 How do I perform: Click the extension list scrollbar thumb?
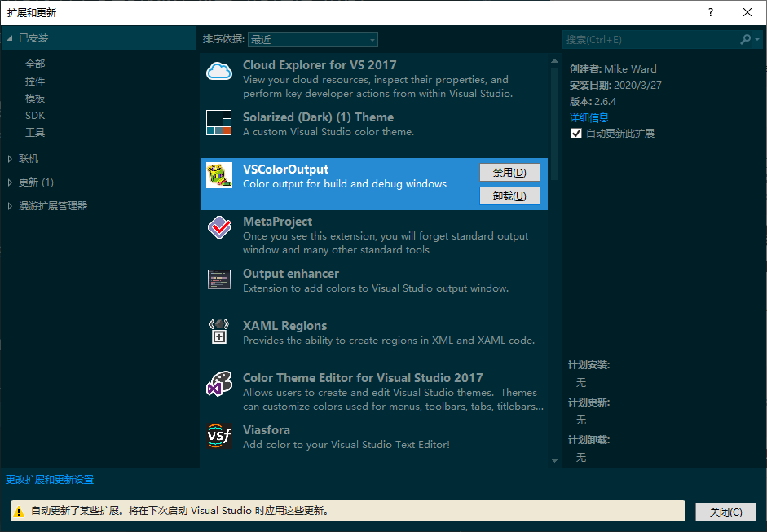(554, 123)
